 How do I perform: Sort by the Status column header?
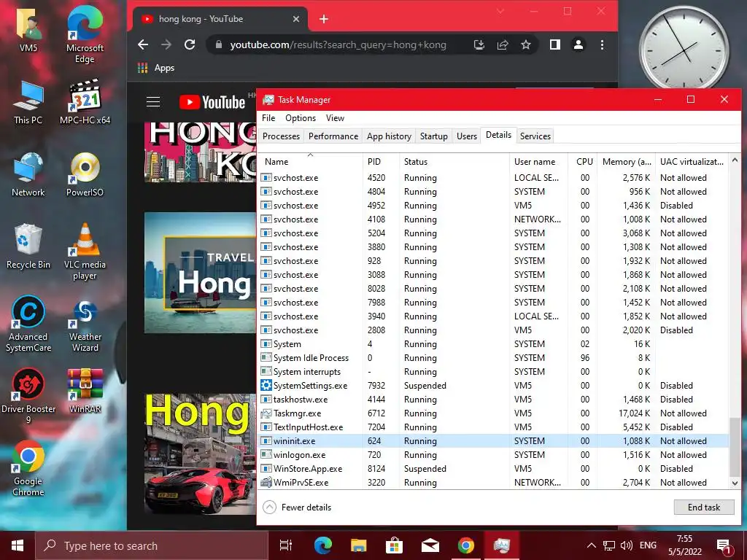[454, 162]
